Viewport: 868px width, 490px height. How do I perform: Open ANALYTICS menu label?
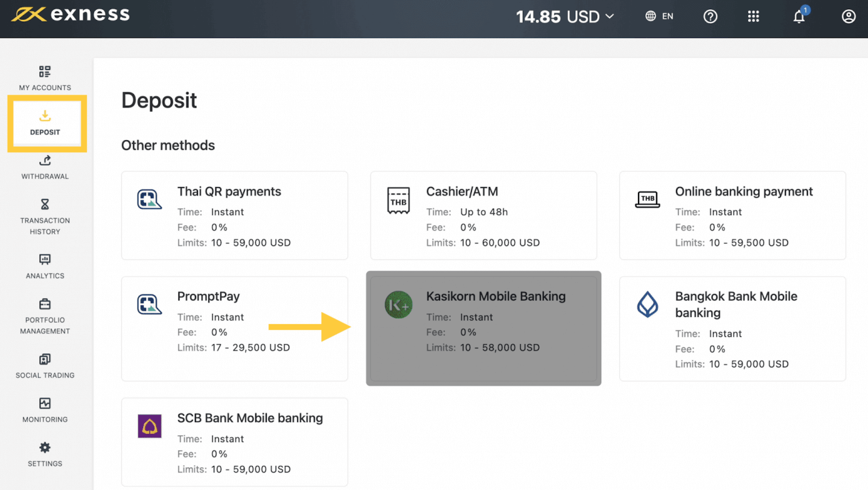45,276
